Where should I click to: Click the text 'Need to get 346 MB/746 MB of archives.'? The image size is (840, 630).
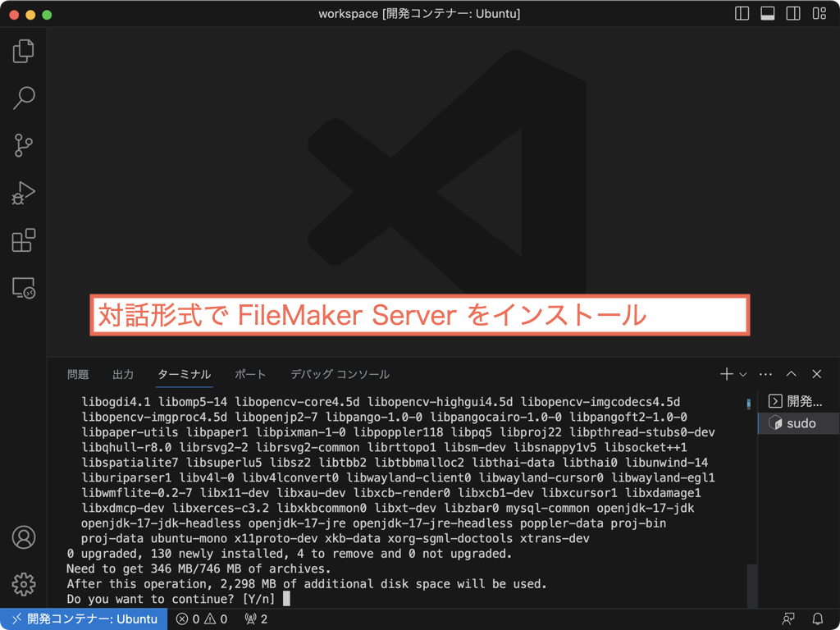(199, 569)
